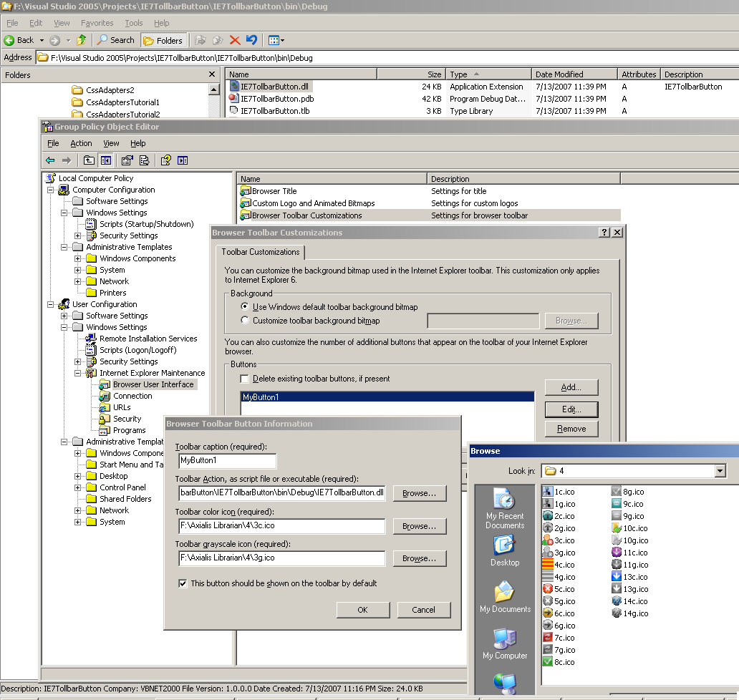Click OK in Browser Toolbar Button Information
This screenshot has height=700, width=739.
(363, 610)
